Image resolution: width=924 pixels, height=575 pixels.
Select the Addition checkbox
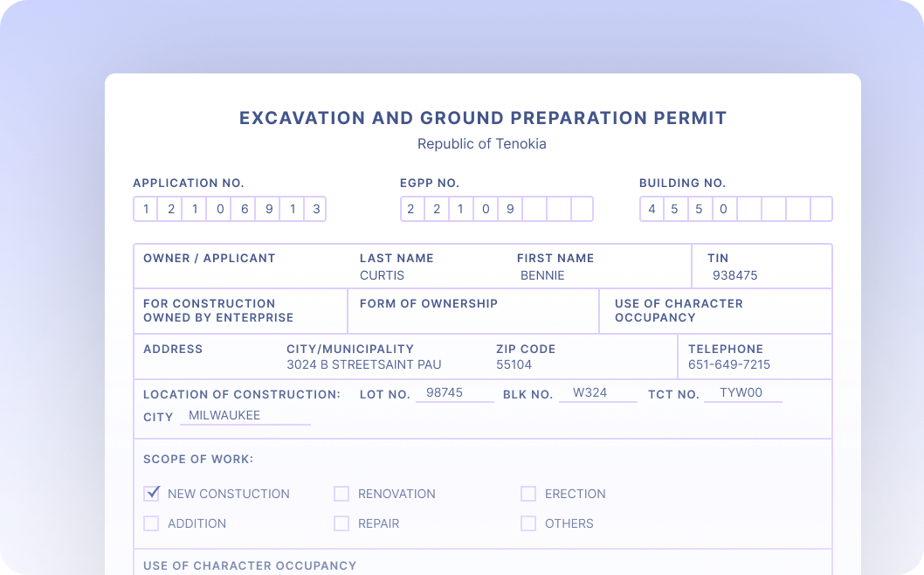pyautogui.click(x=151, y=523)
